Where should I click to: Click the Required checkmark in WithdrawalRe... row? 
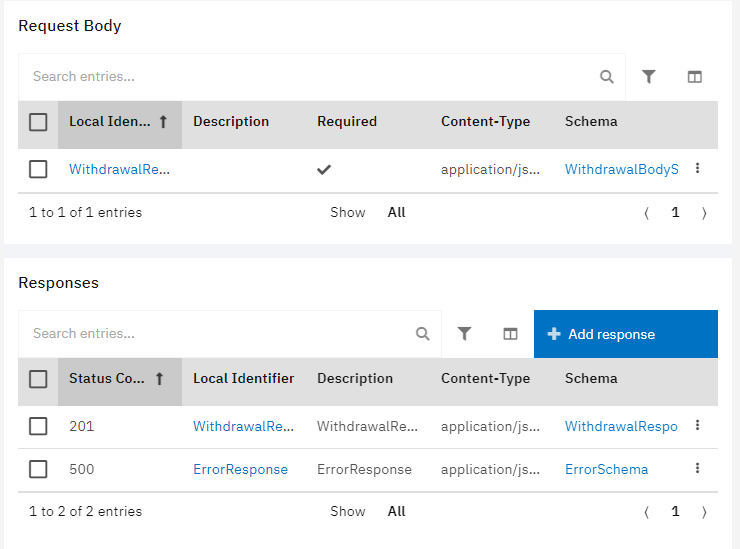[x=324, y=169]
